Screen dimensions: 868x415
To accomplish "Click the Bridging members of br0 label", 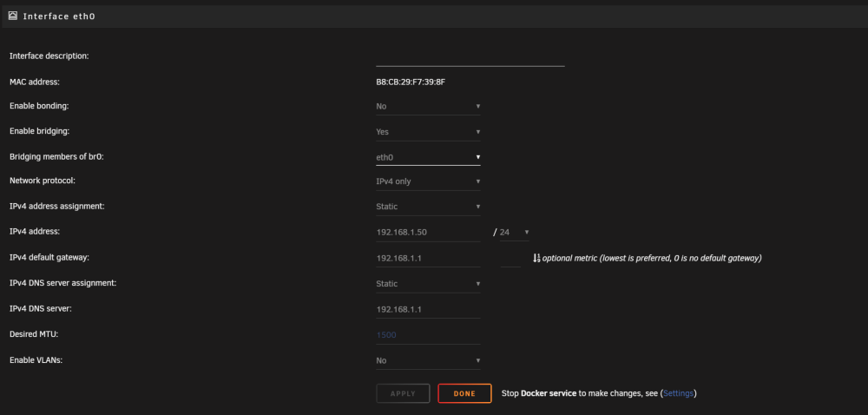I will [x=57, y=156].
